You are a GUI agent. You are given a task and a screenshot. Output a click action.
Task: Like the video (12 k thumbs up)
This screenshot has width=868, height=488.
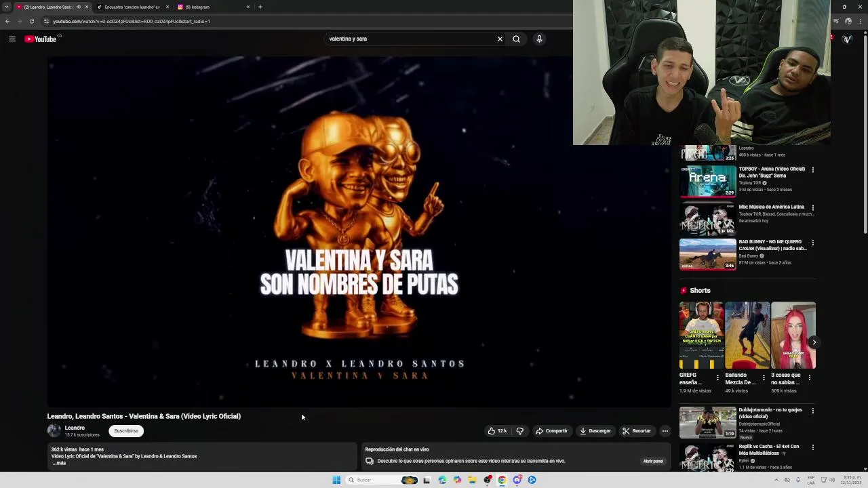click(x=497, y=431)
